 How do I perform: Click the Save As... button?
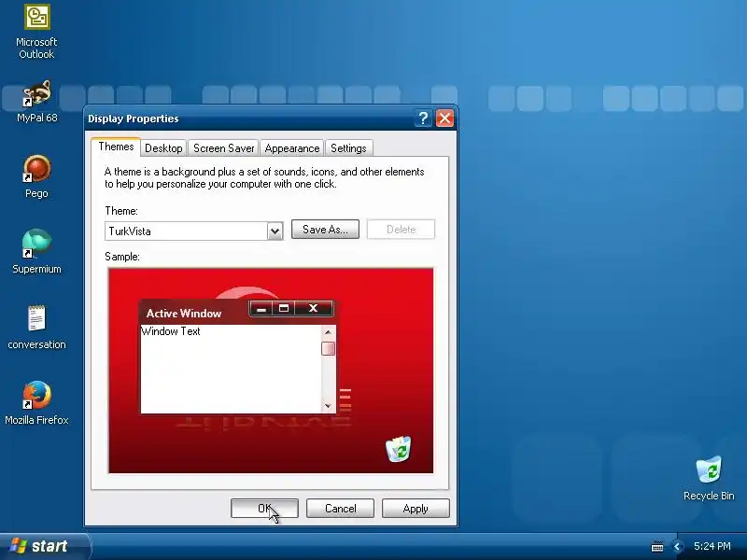pos(325,230)
